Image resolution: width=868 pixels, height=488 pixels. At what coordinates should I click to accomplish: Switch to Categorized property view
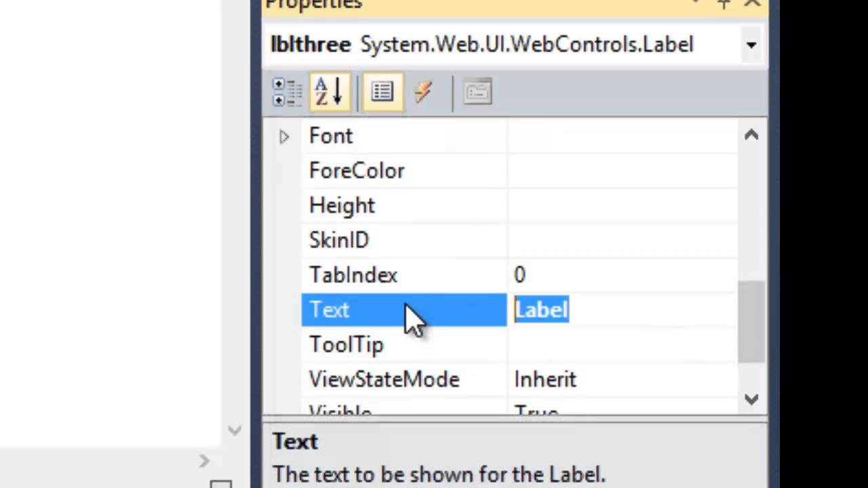point(287,92)
